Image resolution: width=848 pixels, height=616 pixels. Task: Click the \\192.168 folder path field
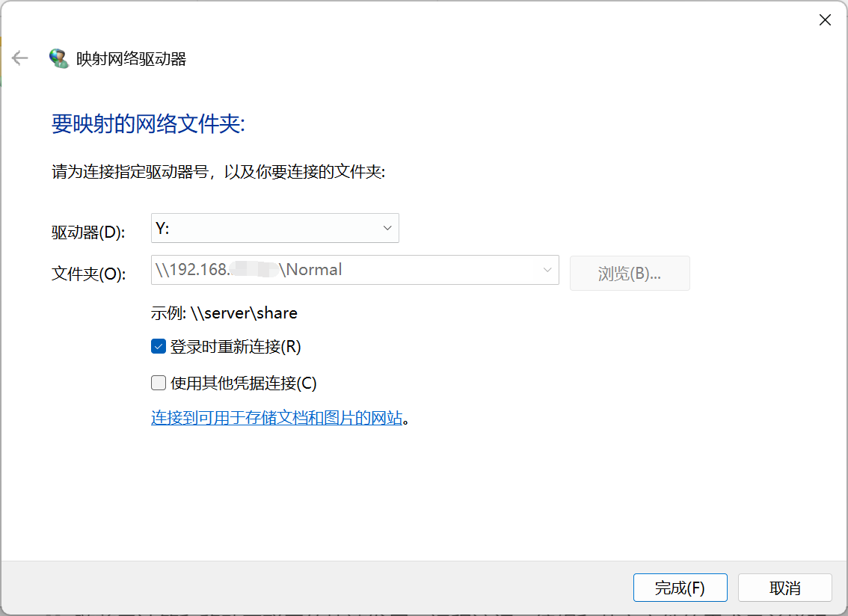click(344, 270)
